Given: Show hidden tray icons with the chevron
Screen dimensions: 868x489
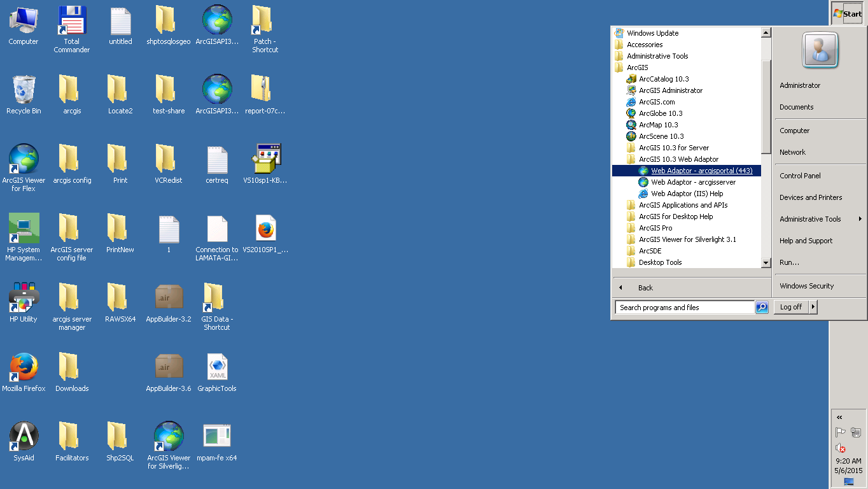Looking at the screenshot, I should pyautogui.click(x=839, y=418).
